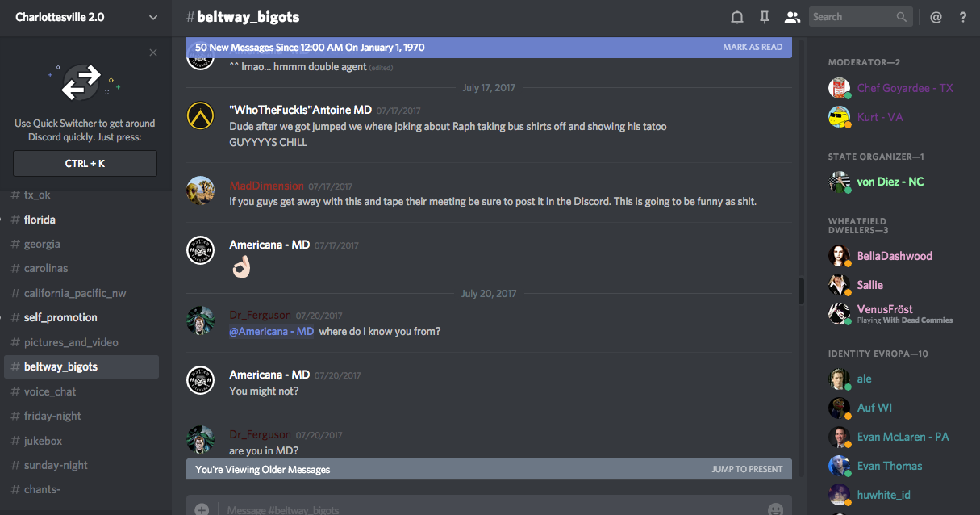Click the Mark As Read button
This screenshot has width=980, height=515.
pos(753,48)
